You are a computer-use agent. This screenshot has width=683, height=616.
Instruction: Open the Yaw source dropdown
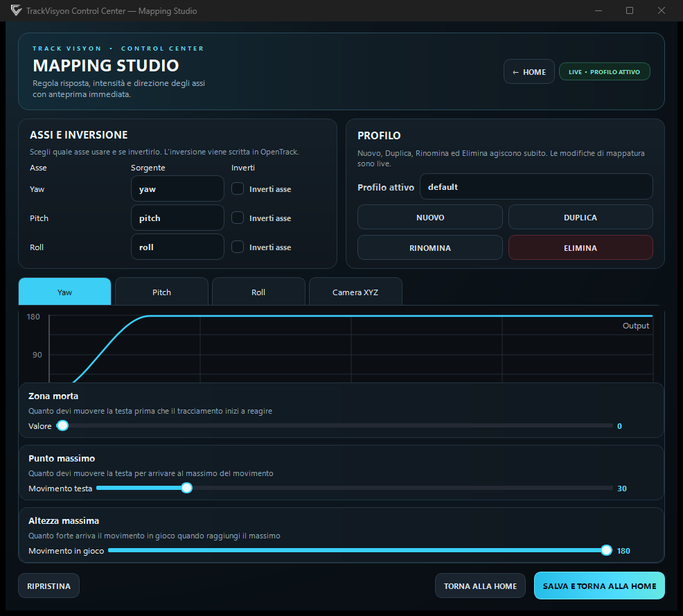click(177, 188)
